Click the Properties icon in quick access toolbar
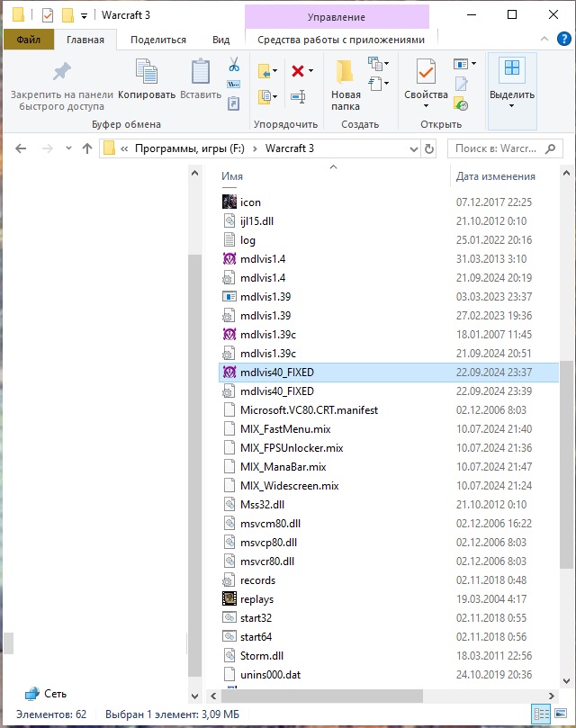This screenshot has height=728, width=576. click(x=48, y=15)
